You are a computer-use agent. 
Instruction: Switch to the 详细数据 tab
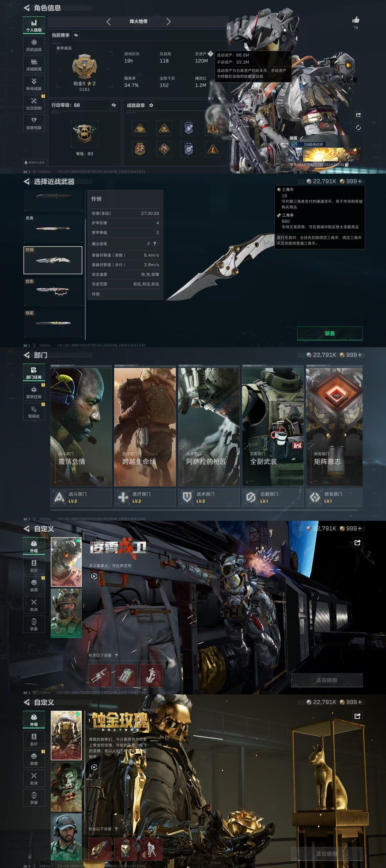34,65
